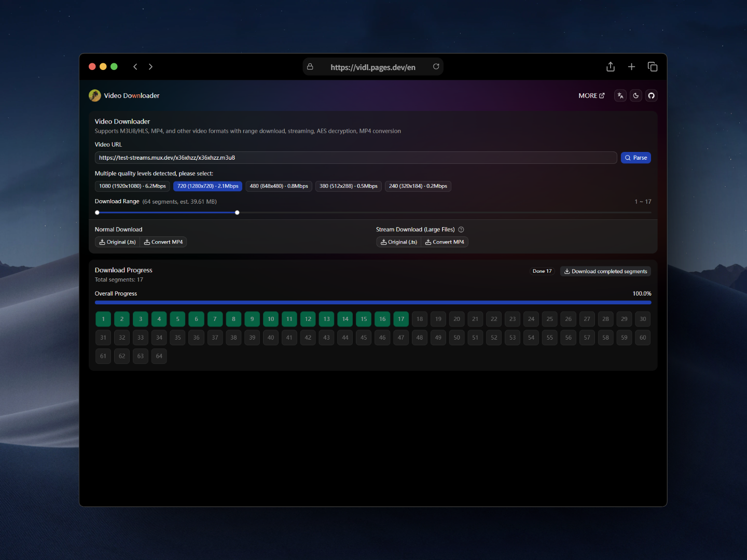
Task: Open the GitHub repository icon
Action: [x=652, y=95]
